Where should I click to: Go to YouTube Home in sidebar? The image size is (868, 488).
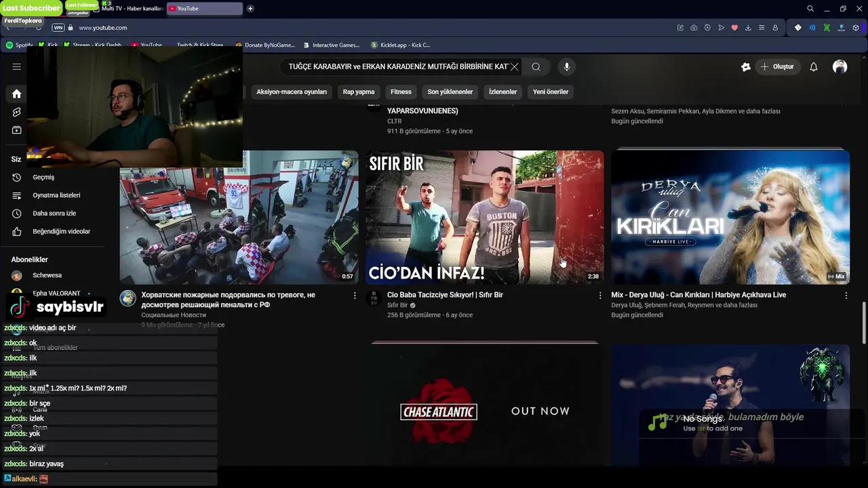17,94
